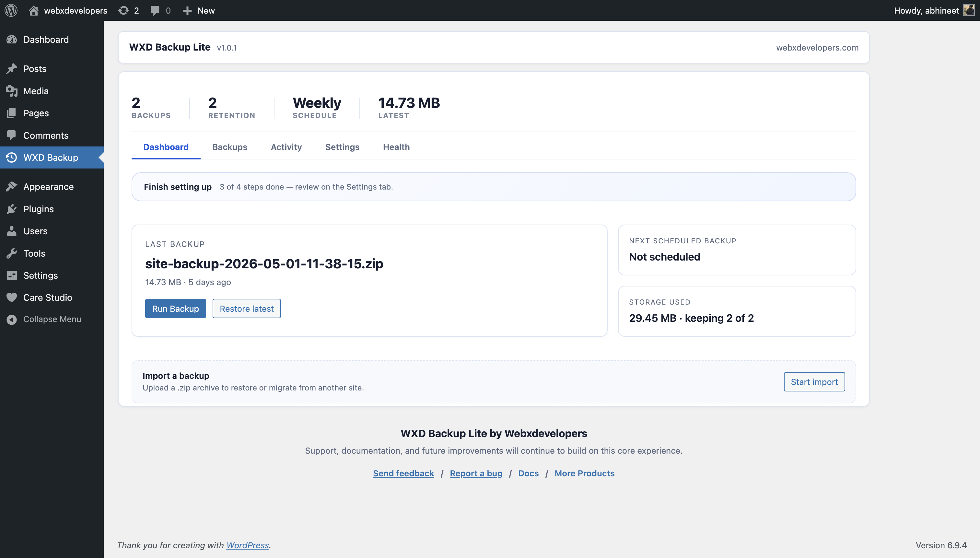Click the Import a backup heading
The height and width of the screenshot is (558, 980).
(176, 376)
